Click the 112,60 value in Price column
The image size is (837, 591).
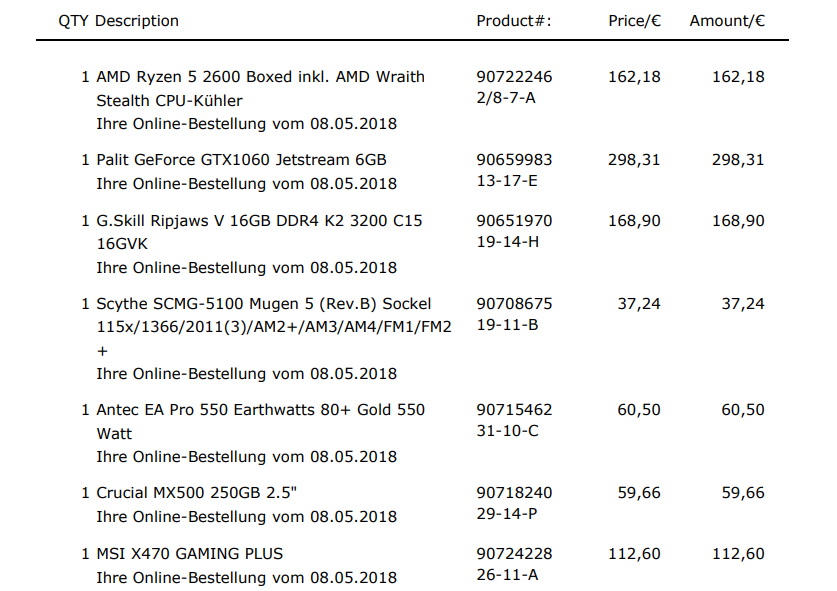tap(634, 554)
